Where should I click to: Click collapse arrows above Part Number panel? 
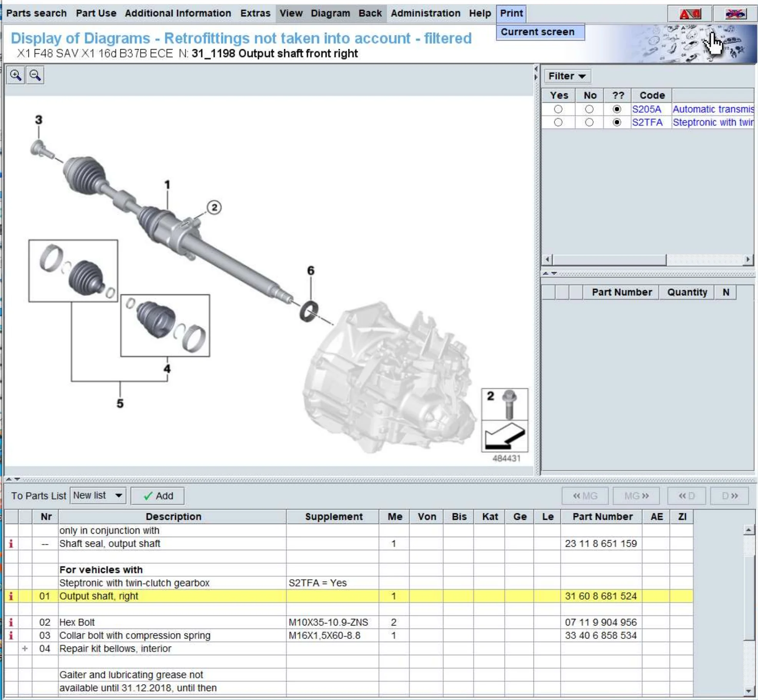(550, 273)
